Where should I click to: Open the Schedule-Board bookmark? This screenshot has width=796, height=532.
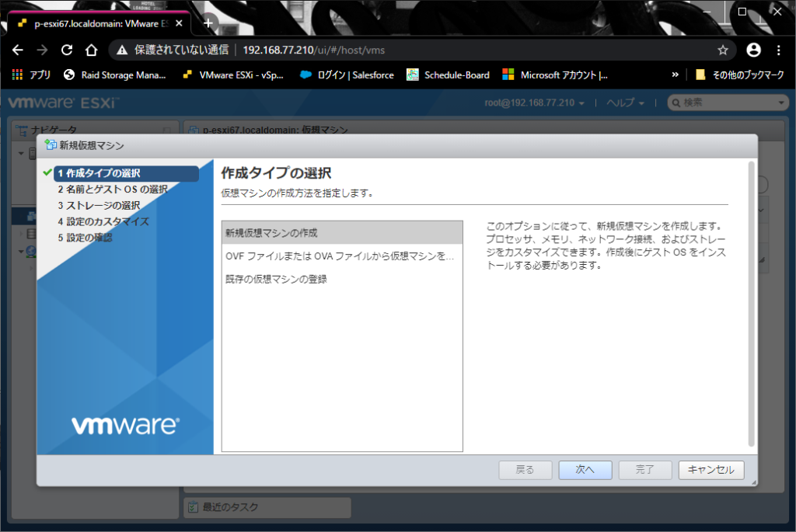coord(449,75)
